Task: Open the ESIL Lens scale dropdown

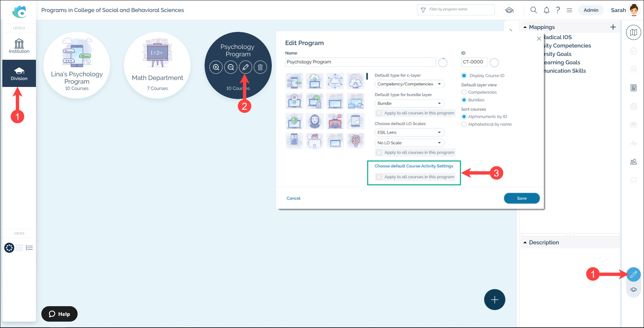Action: pyautogui.click(x=410, y=132)
